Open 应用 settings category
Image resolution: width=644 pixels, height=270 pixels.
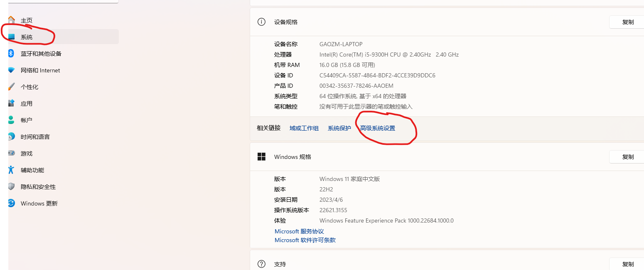pyautogui.click(x=64, y=104)
